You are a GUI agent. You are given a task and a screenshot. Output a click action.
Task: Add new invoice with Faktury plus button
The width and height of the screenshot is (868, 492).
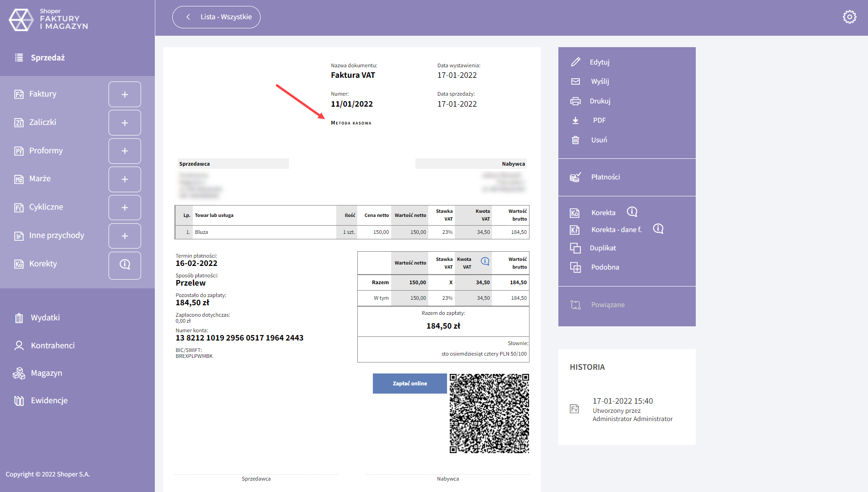click(125, 94)
